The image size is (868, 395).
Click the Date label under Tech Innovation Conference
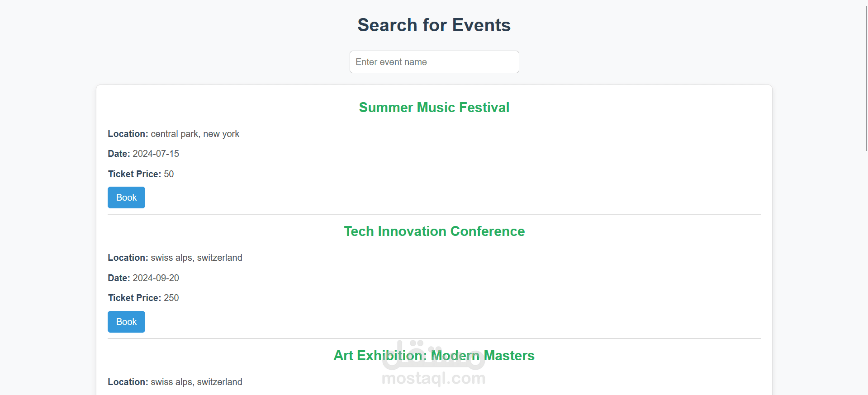(119, 278)
